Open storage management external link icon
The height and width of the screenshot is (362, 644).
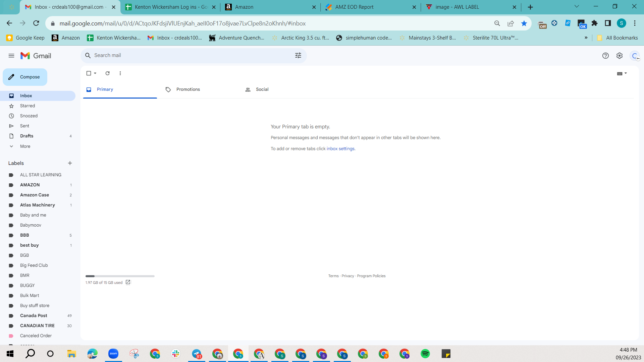click(128, 282)
